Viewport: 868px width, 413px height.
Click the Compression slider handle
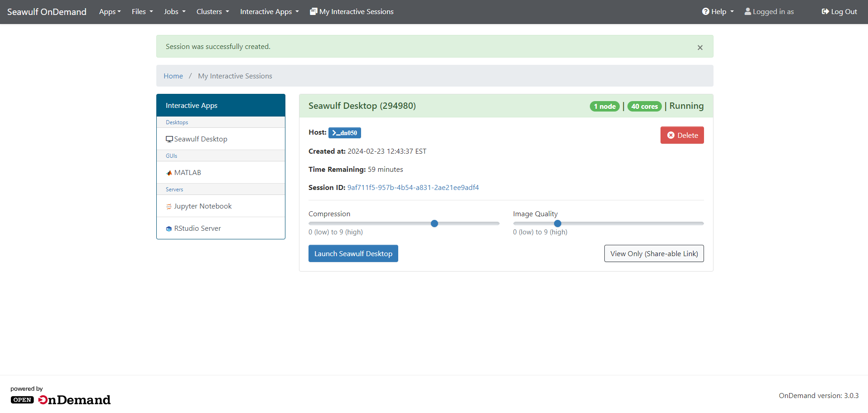(x=434, y=224)
